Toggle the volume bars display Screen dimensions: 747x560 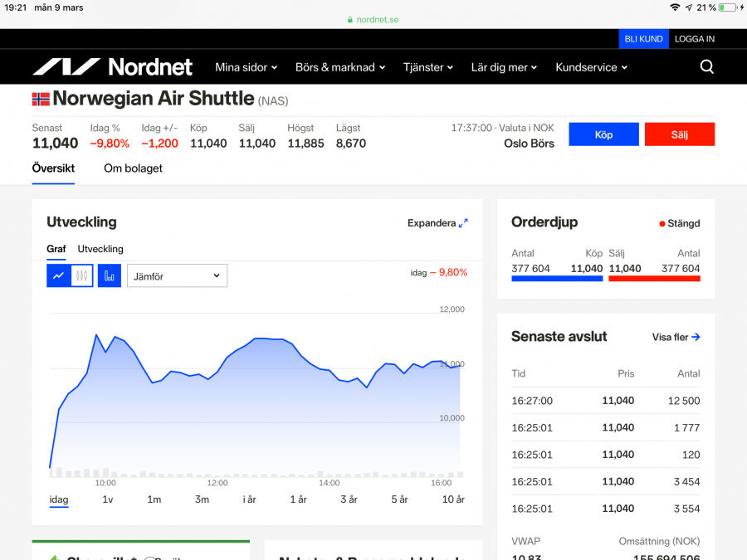click(x=110, y=275)
